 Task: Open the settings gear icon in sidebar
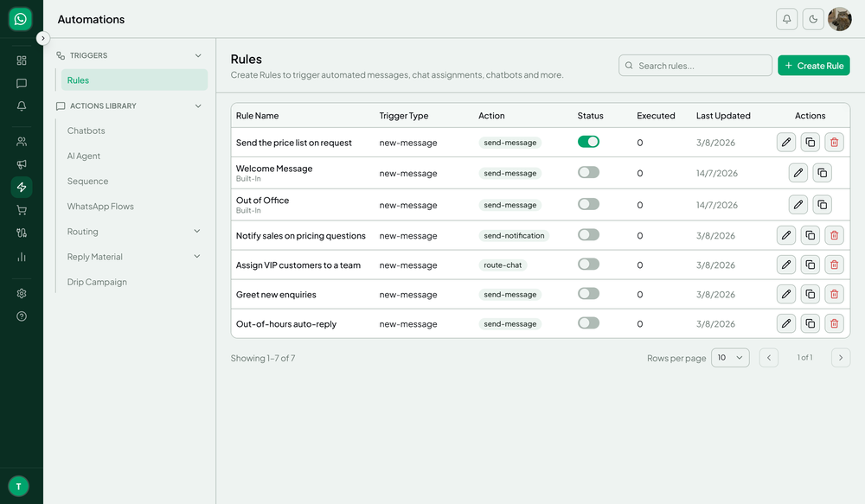pos(22,293)
